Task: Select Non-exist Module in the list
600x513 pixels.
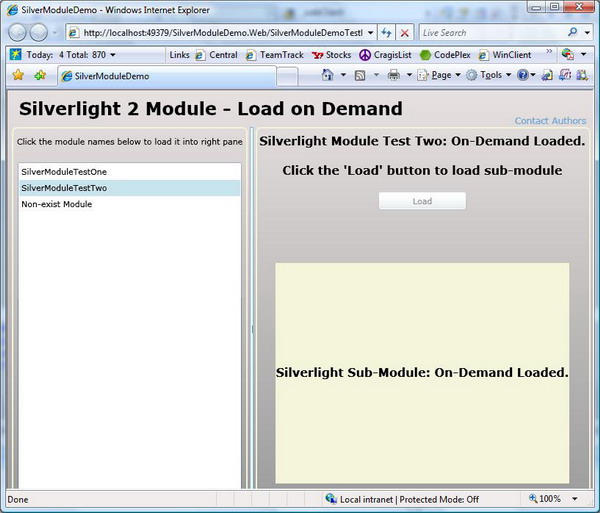Action: point(130,204)
